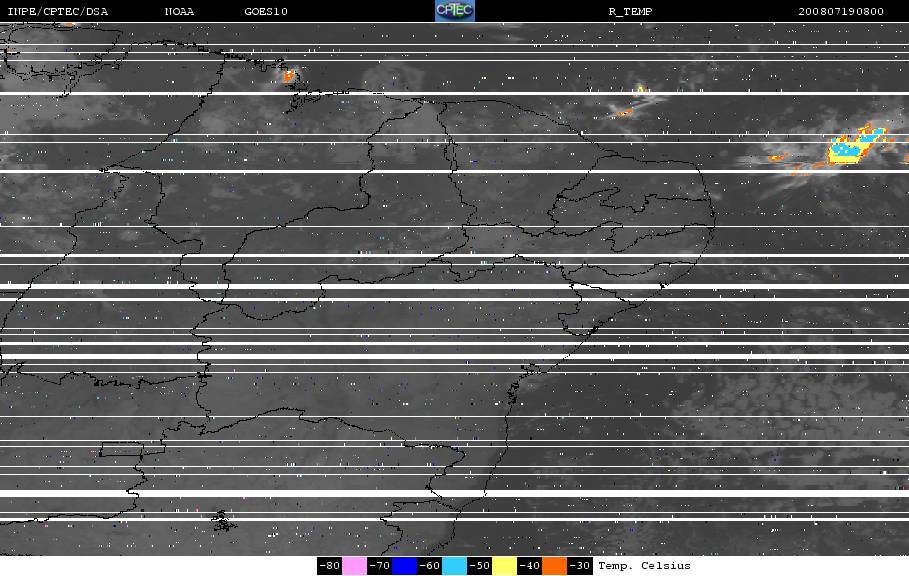Select the pink -80 color swatch
This screenshot has width=909, height=576.
(354, 566)
